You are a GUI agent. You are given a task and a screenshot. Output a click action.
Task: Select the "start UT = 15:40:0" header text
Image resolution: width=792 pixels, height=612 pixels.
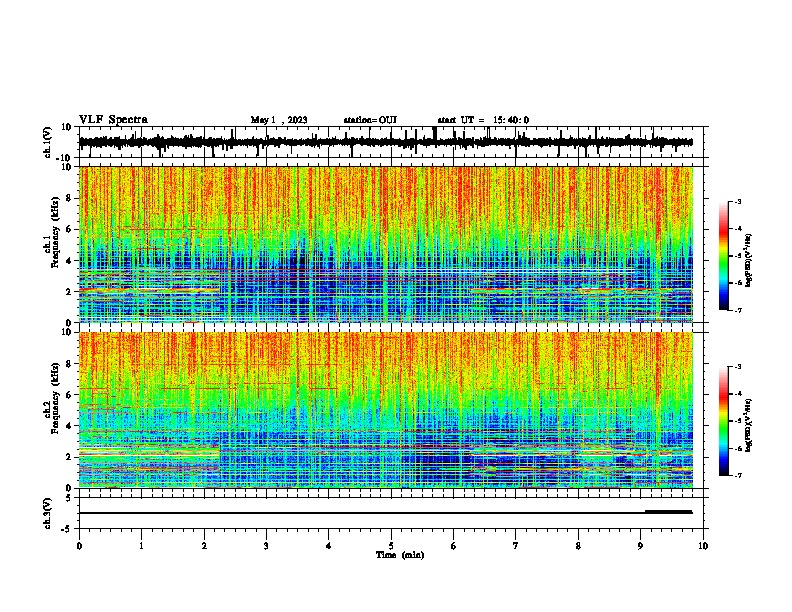[x=483, y=120]
